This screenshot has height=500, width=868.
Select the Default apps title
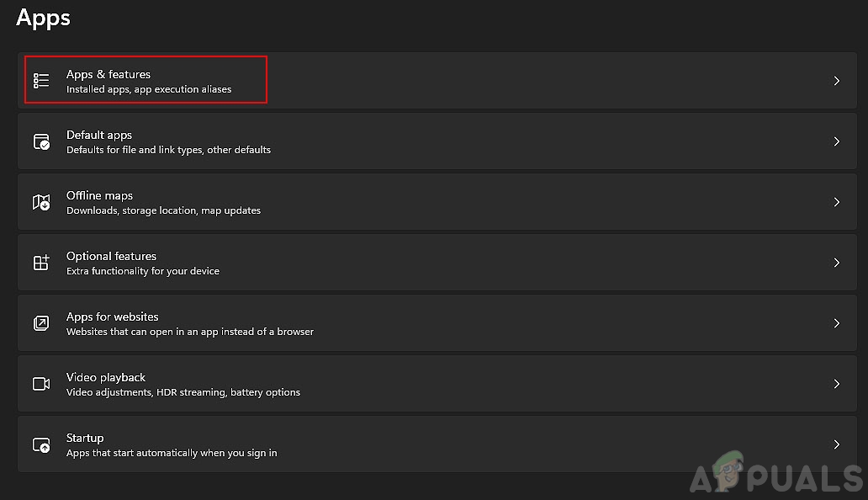click(99, 135)
